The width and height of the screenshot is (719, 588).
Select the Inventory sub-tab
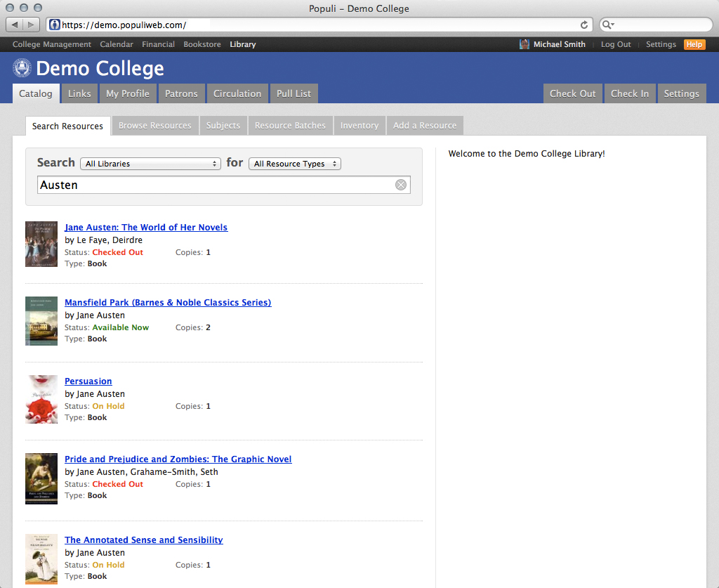pyautogui.click(x=359, y=126)
